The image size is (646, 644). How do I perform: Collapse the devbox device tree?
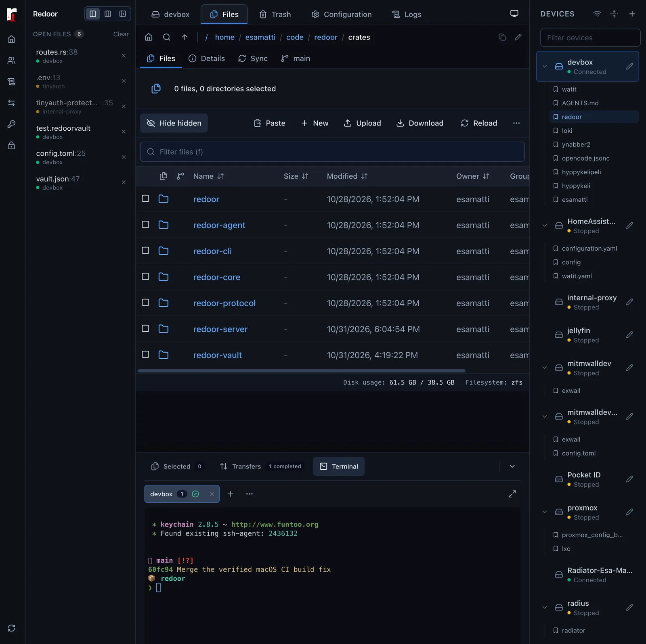click(545, 66)
